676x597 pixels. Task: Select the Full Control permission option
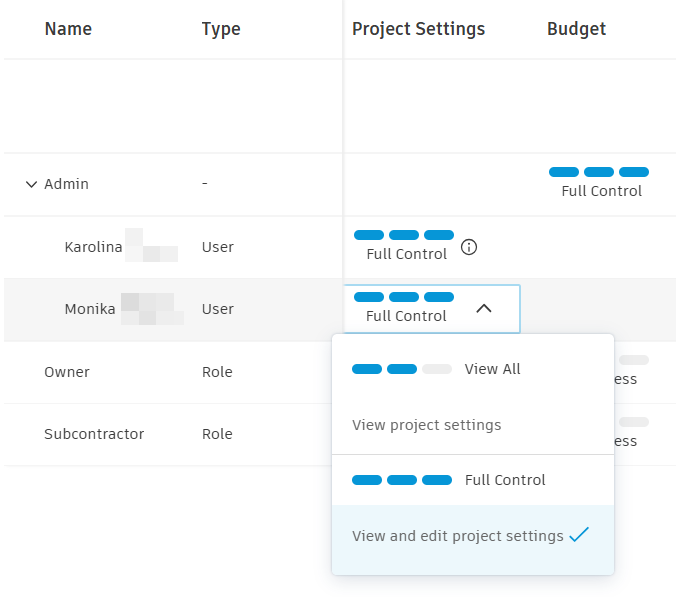[x=505, y=480]
